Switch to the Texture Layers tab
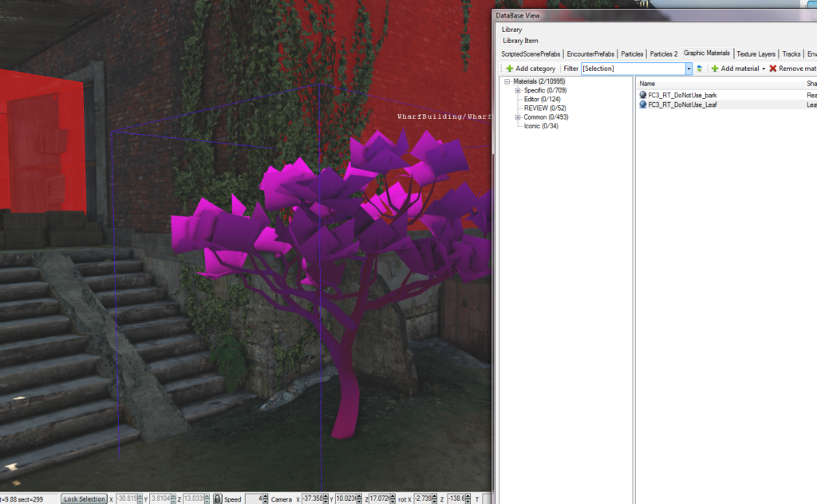817x504 pixels. (756, 53)
